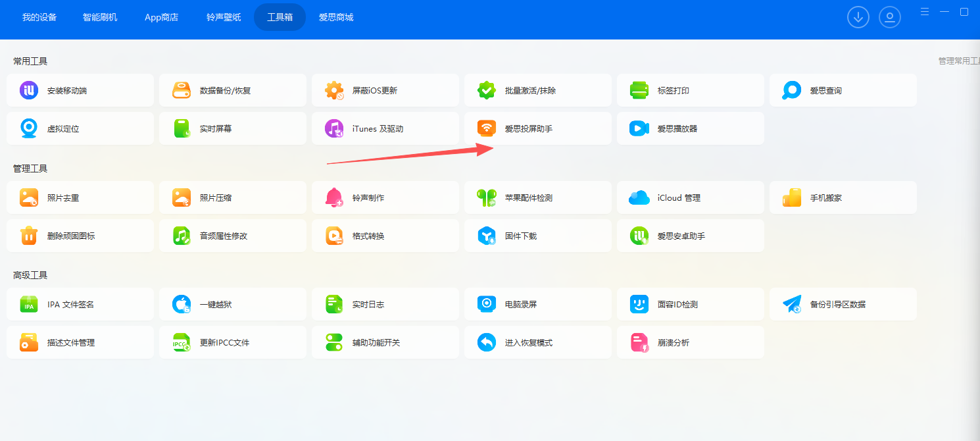Open the 虚拟定位 virtual location tool icon
The height and width of the screenshot is (441, 980).
click(x=29, y=128)
